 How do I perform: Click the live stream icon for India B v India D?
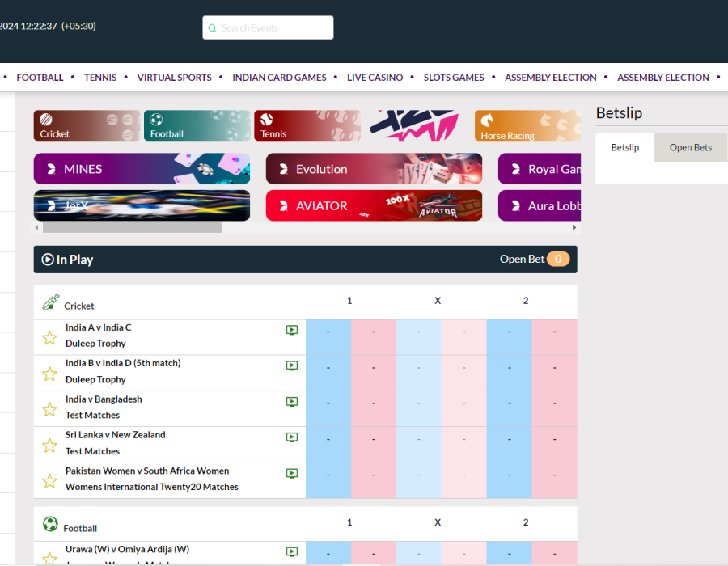(292, 365)
